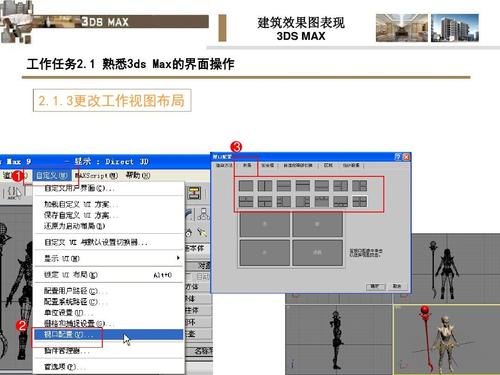Select layout with one left, two right viewports

tap(360, 185)
